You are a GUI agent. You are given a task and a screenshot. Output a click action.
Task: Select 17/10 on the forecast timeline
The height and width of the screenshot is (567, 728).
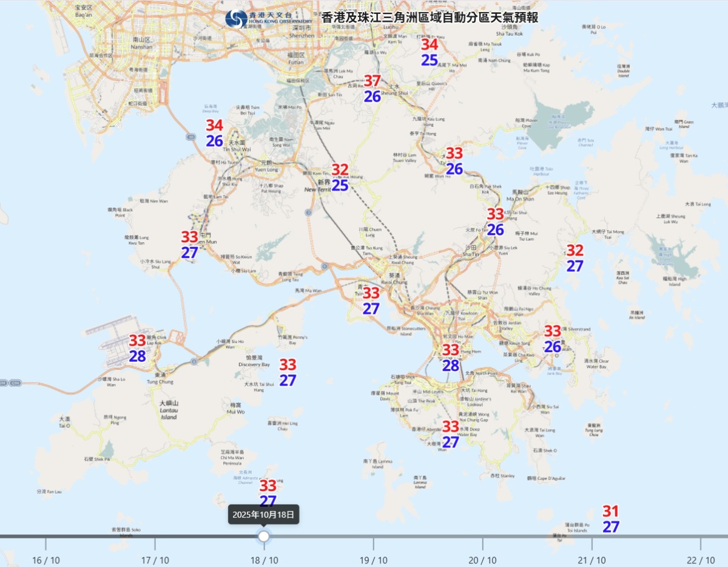(155, 560)
